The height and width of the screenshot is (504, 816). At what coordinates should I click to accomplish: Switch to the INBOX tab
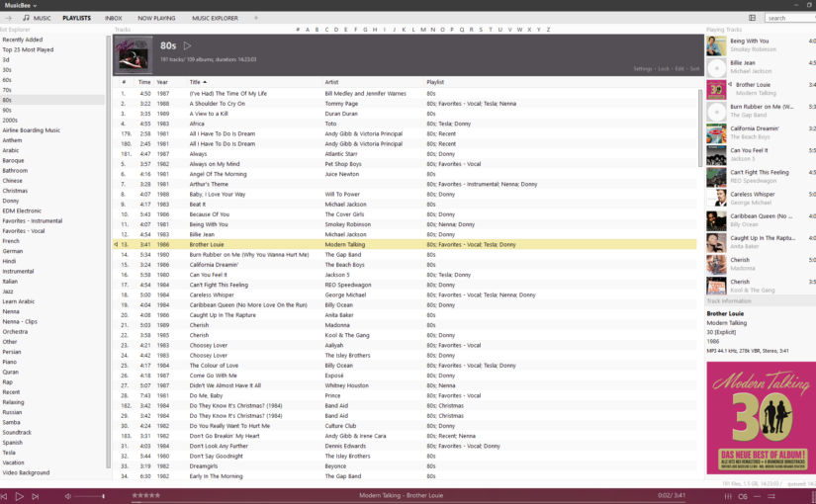[113, 18]
